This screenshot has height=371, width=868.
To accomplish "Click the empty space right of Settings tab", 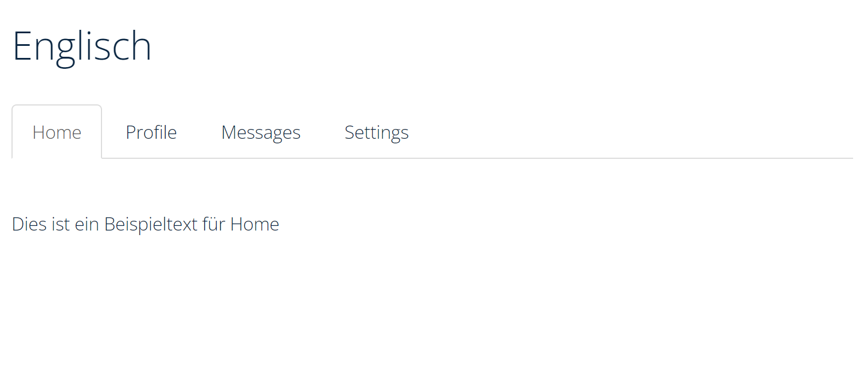I will pyautogui.click(x=573, y=132).
